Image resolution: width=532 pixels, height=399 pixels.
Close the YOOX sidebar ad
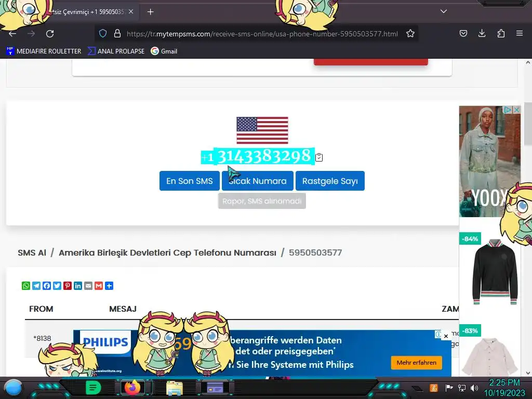pos(516,110)
